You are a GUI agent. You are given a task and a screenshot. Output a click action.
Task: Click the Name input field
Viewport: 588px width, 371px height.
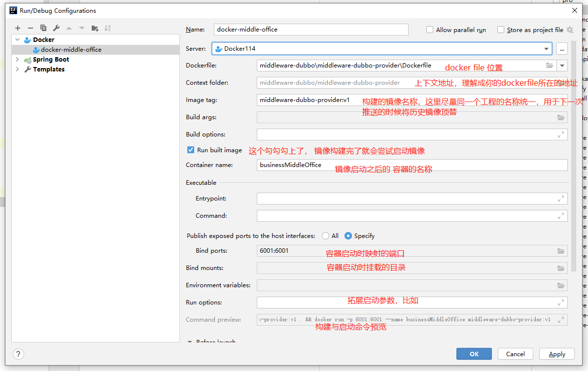pyautogui.click(x=311, y=30)
